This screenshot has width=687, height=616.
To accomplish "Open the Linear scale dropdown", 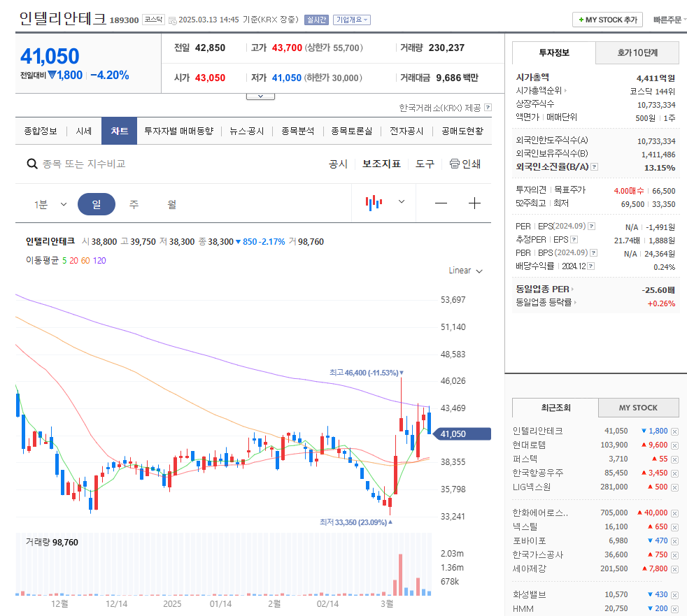I will click(465, 271).
